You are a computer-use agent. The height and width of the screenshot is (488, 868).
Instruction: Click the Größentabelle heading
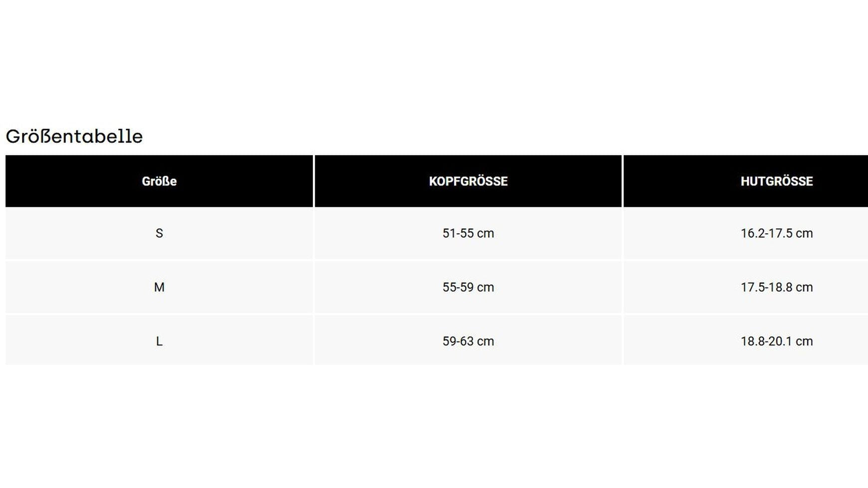coord(74,137)
